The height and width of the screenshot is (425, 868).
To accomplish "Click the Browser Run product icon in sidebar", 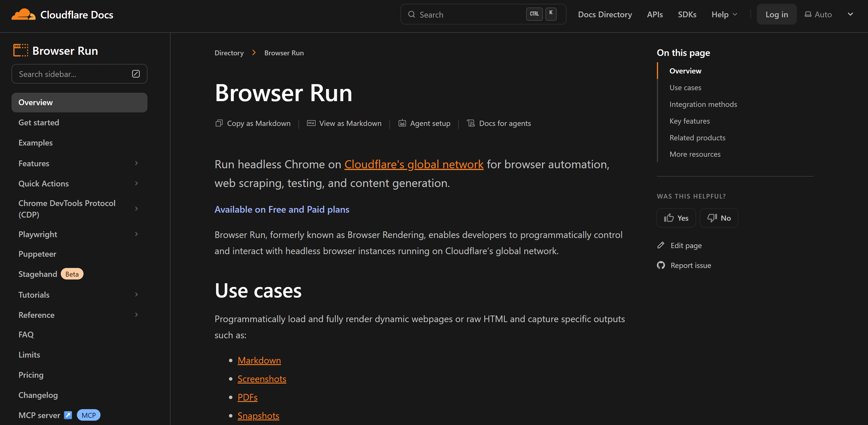I will pyautogui.click(x=20, y=50).
